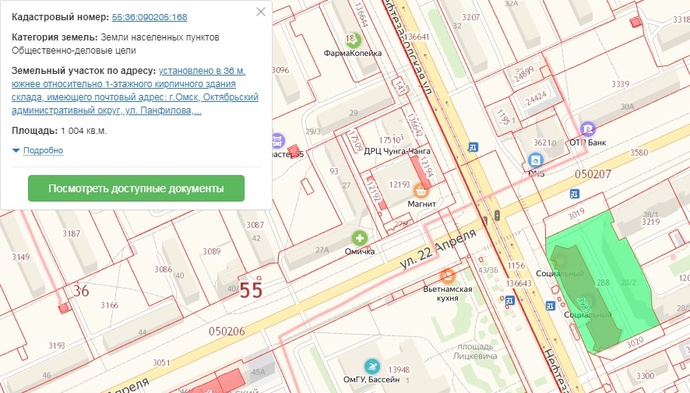Select the ОТП Банк marker

pyautogui.click(x=587, y=129)
